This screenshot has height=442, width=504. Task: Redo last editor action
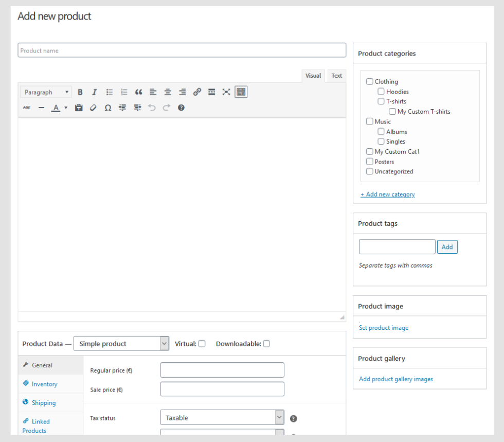[167, 108]
